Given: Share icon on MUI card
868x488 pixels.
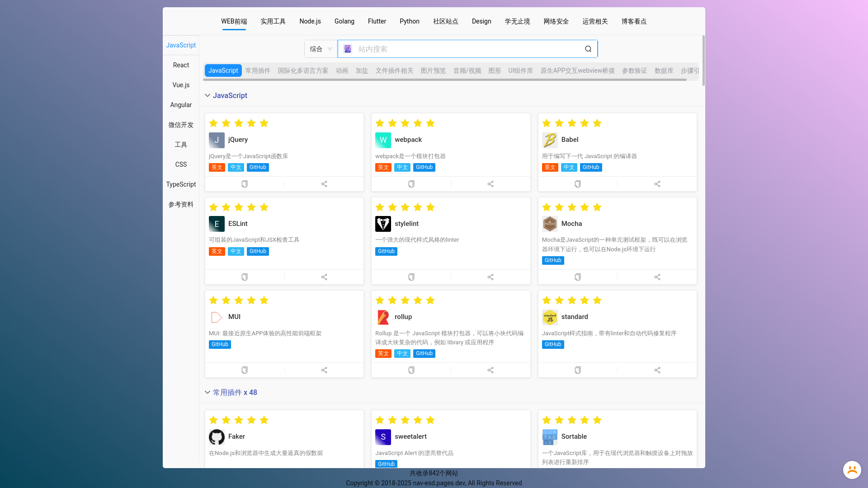Looking at the screenshot, I should click(x=324, y=370).
